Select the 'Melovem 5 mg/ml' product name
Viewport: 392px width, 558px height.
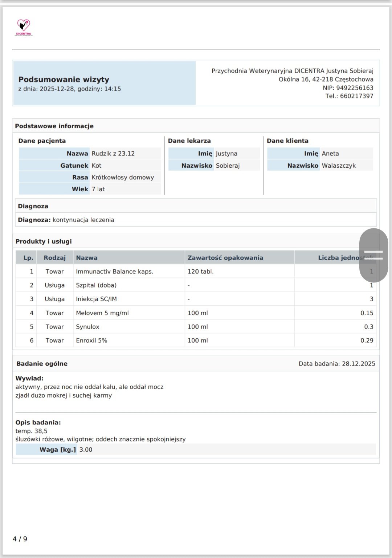click(102, 313)
